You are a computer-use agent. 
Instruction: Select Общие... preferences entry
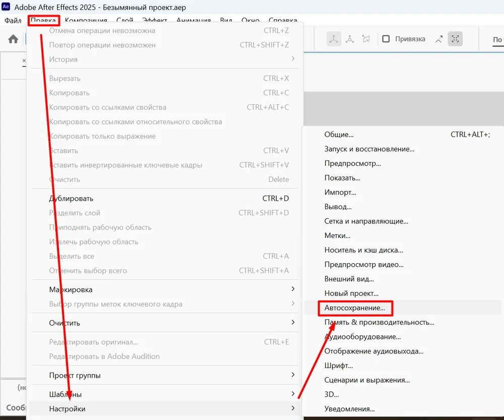click(x=403, y=135)
